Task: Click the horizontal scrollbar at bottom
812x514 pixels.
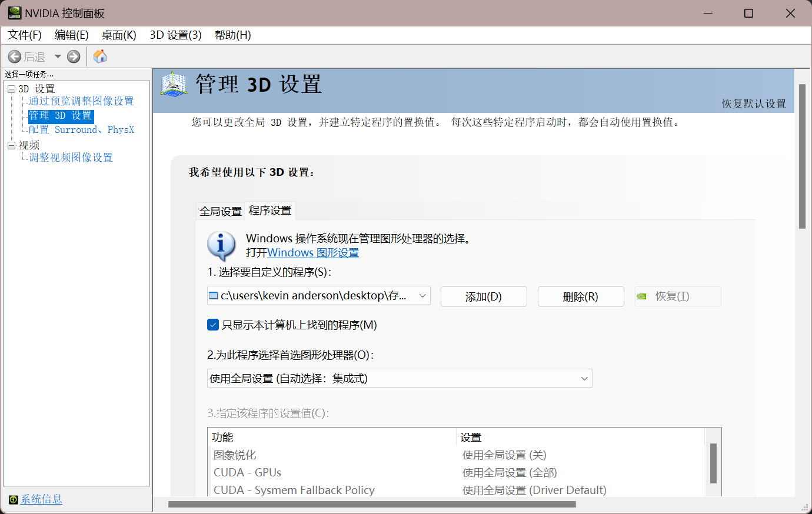Action: tap(371, 504)
